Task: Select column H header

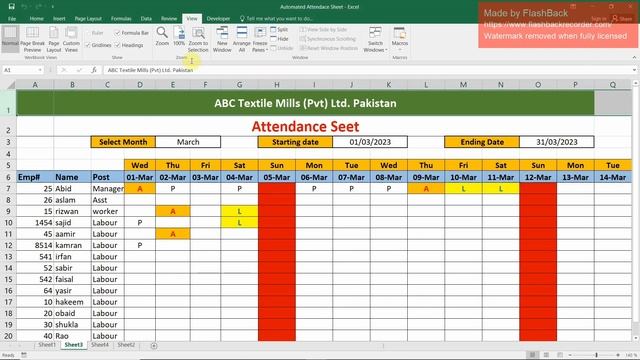Action: tap(277, 85)
